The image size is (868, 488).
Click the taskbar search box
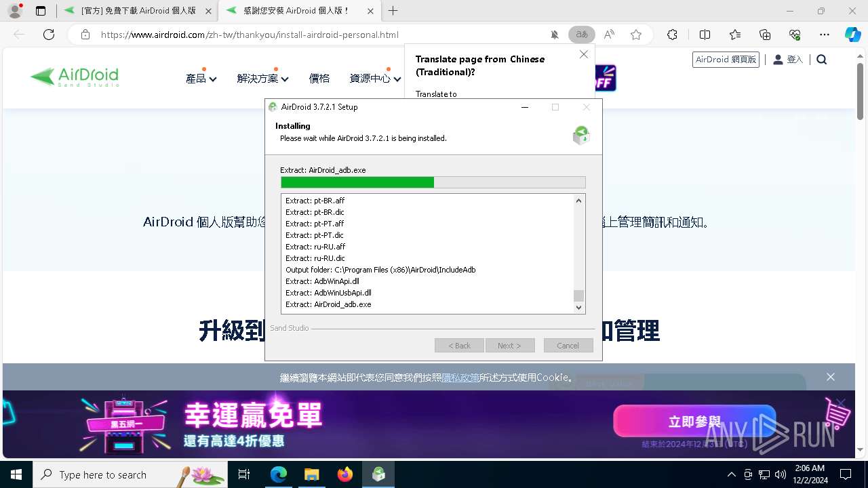pos(130,474)
